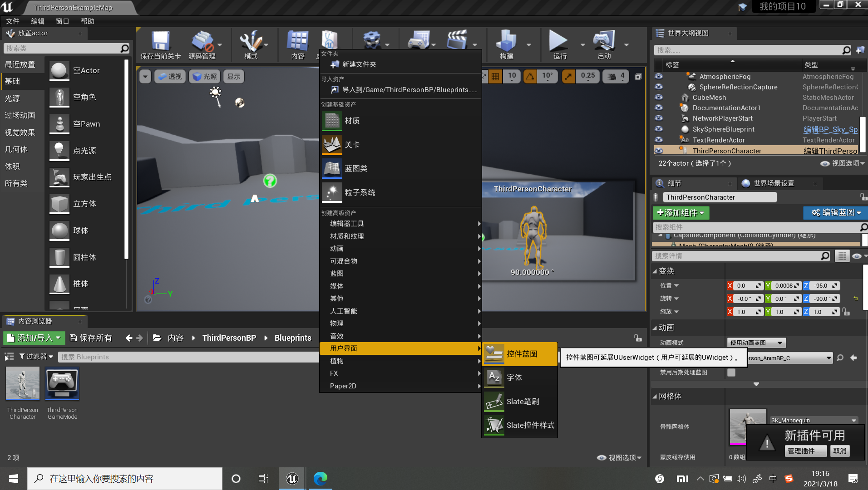The height and width of the screenshot is (490, 868).
Task: Toggle visibility of DocumentationActor1
Action: tap(659, 108)
